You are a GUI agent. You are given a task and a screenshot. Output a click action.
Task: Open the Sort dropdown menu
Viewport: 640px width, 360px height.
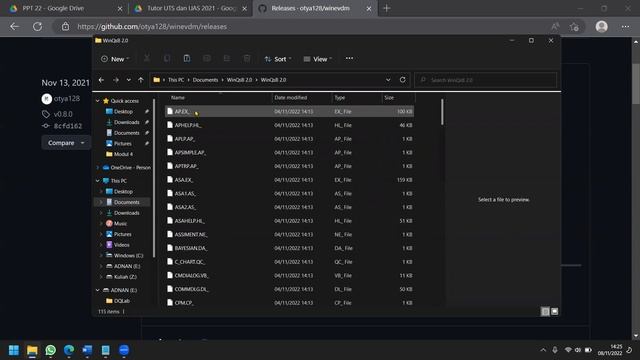pyautogui.click(x=278, y=59)
